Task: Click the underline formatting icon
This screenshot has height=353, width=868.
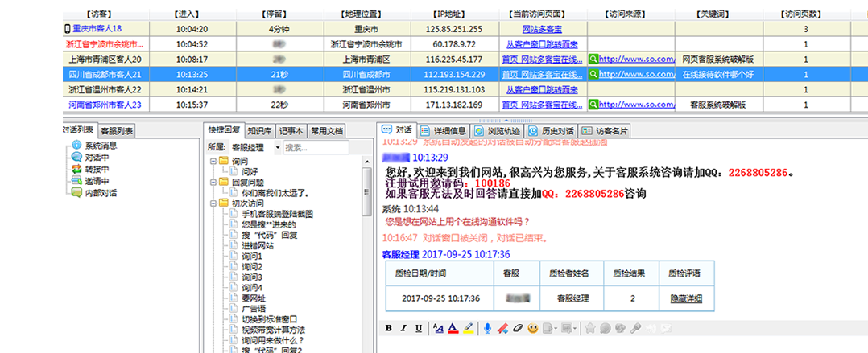Action: (418, 328)
